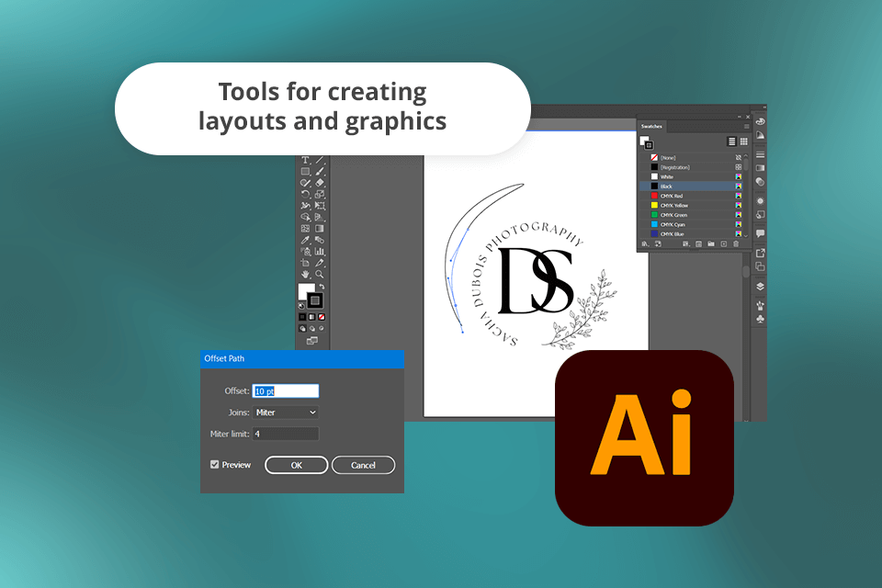Open the Color panel from dock
Screen dimensions: 882x588
pyautogui.click(x=760, y=121)
